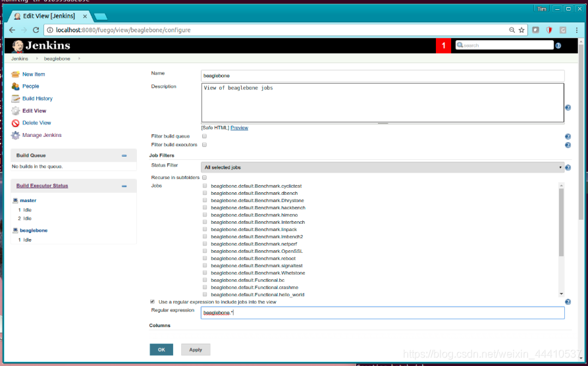
Task: Open help icon for Description field
Action: point(568,107)
